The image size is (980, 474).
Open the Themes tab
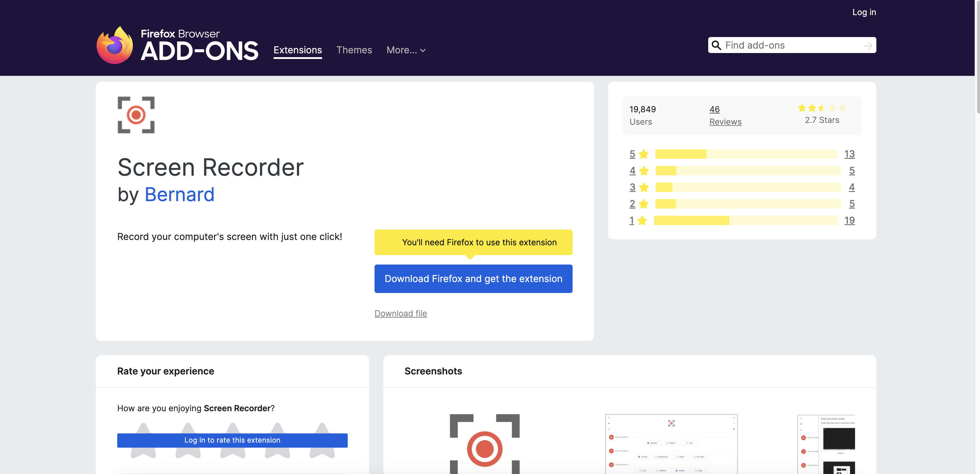(x=354, y=50)
